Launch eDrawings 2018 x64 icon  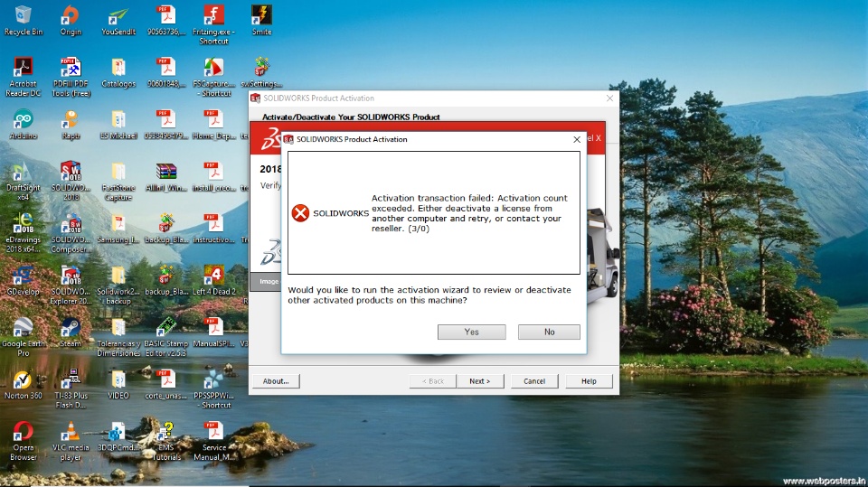pyautogui.click(x=24, y=232)
